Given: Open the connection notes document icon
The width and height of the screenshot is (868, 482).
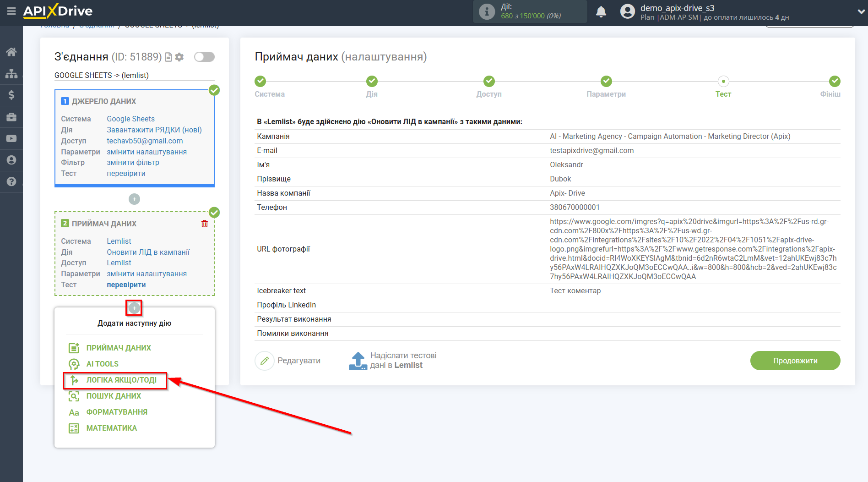Looking at the screenshot, I should coord(168,57).
